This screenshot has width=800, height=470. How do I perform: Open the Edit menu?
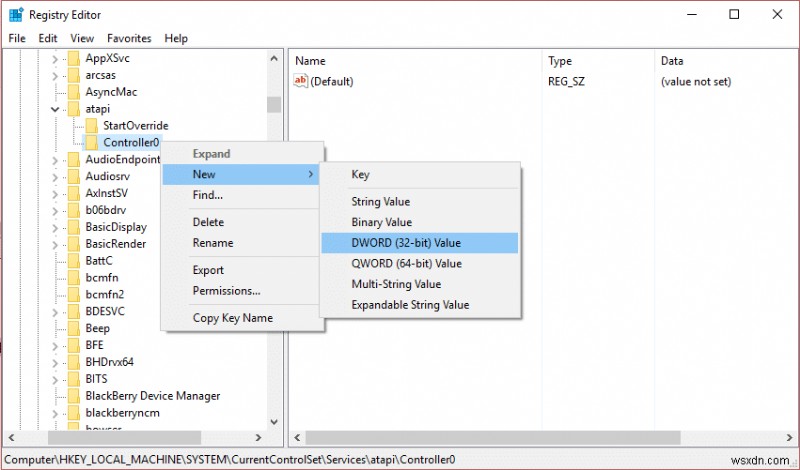(47, 38)
